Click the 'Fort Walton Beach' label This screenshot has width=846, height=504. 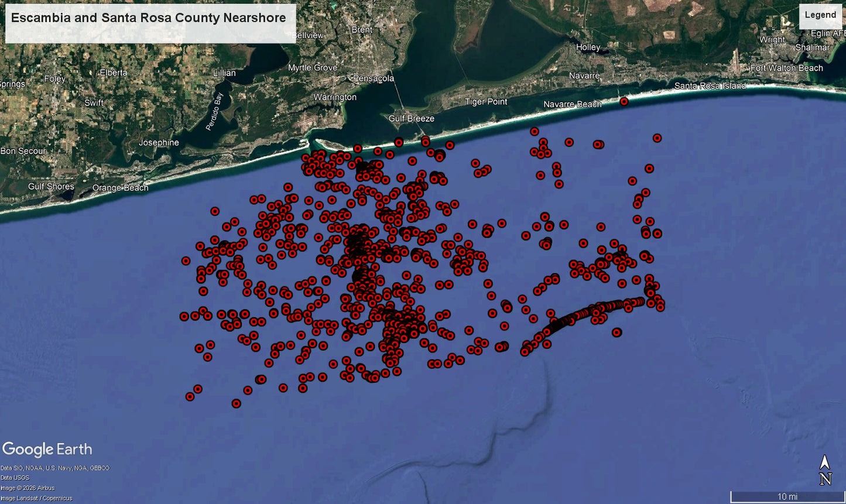[x=787, y=68]
